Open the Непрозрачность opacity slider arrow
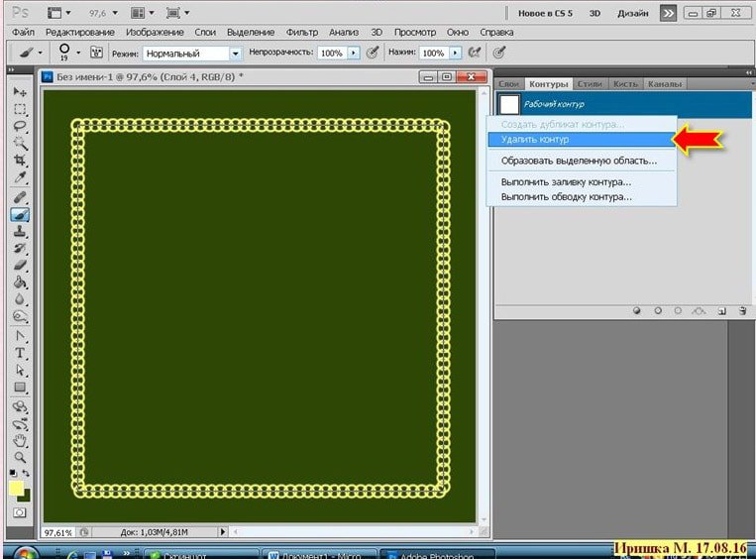The width and height of the screenshot is (756, 559). click(x=353, y=53)
